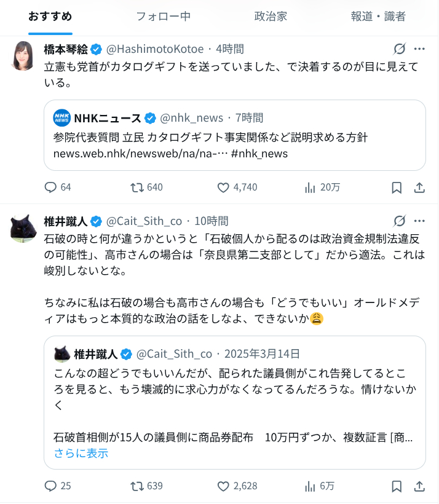Open more options on 橋本琴絵's post
439x504 pixels.
(420, 49)
